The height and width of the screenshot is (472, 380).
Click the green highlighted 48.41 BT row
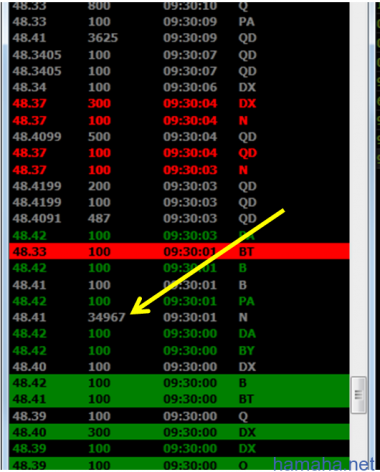[179, 399]
